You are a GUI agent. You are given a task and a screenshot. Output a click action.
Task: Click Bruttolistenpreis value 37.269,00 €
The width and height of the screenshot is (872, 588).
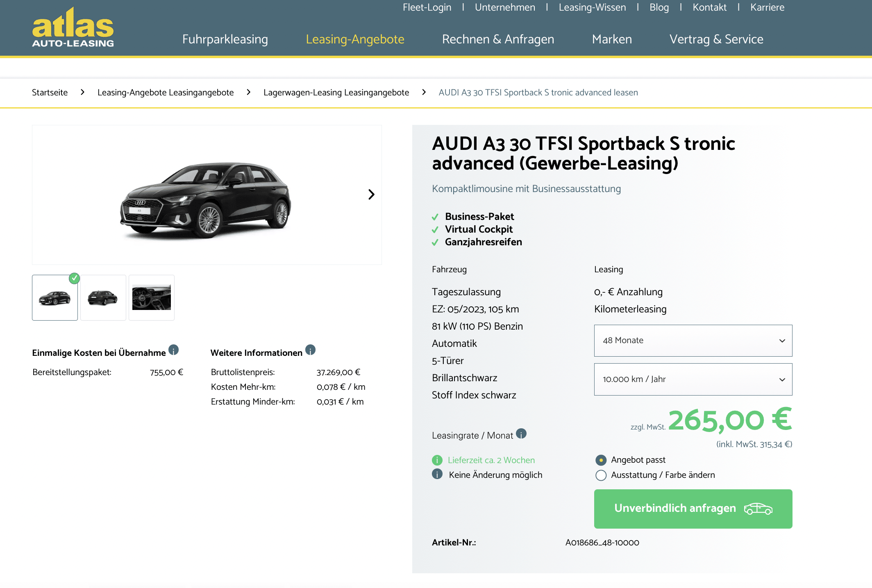coord(338,372)
